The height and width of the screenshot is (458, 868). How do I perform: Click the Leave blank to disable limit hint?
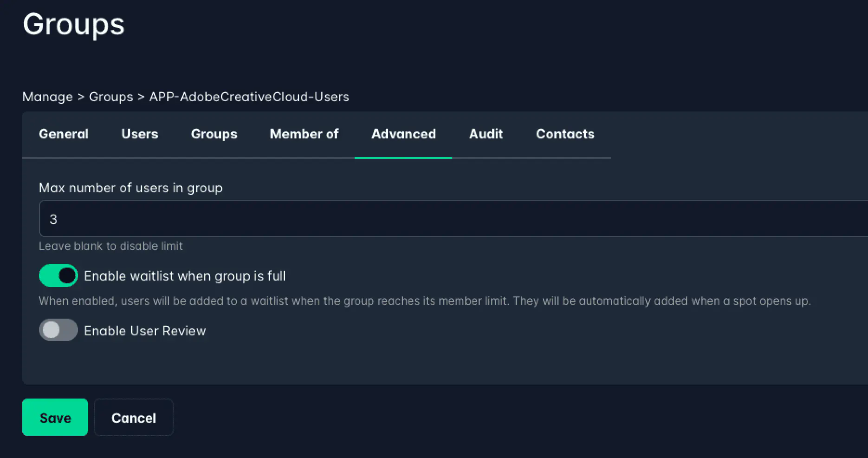click(111, 246)
